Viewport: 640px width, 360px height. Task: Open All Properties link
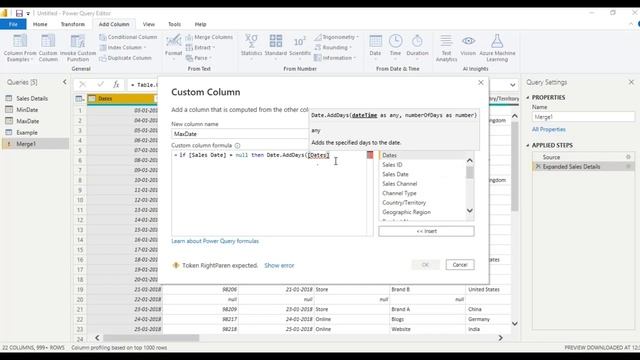[549, 129]
